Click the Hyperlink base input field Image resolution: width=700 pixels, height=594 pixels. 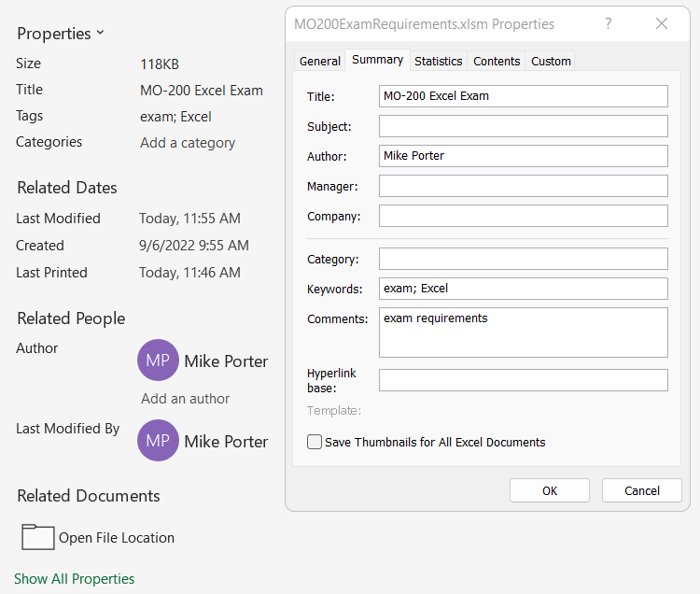click(524, 380)
